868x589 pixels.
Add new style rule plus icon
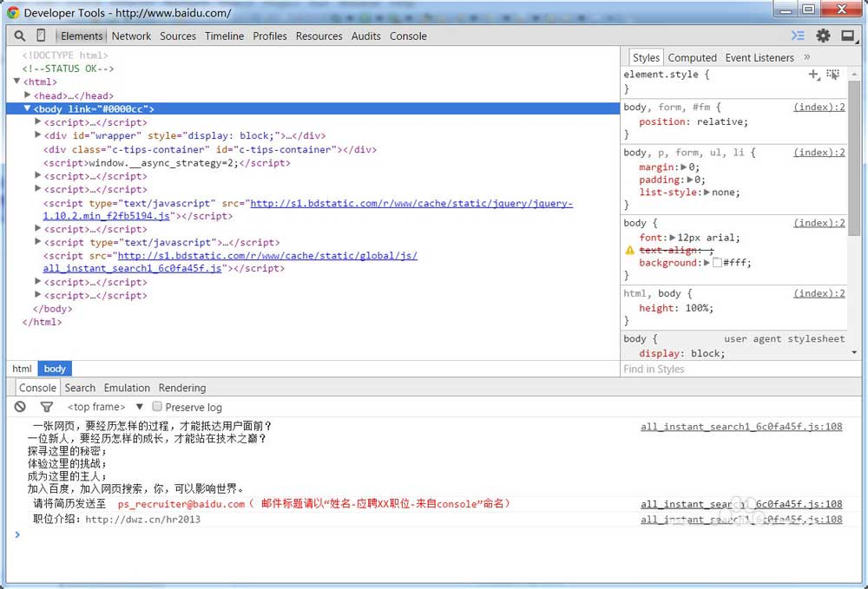(x=814, y=74)
